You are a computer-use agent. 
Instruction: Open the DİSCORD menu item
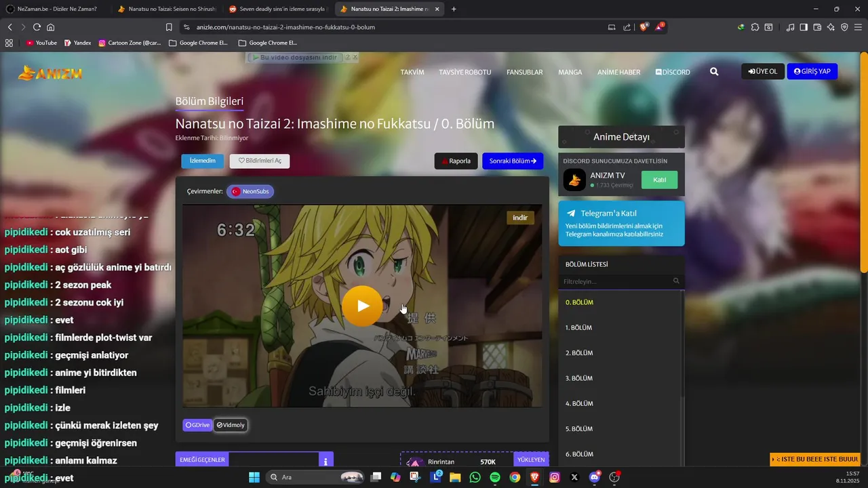(673, 72)
